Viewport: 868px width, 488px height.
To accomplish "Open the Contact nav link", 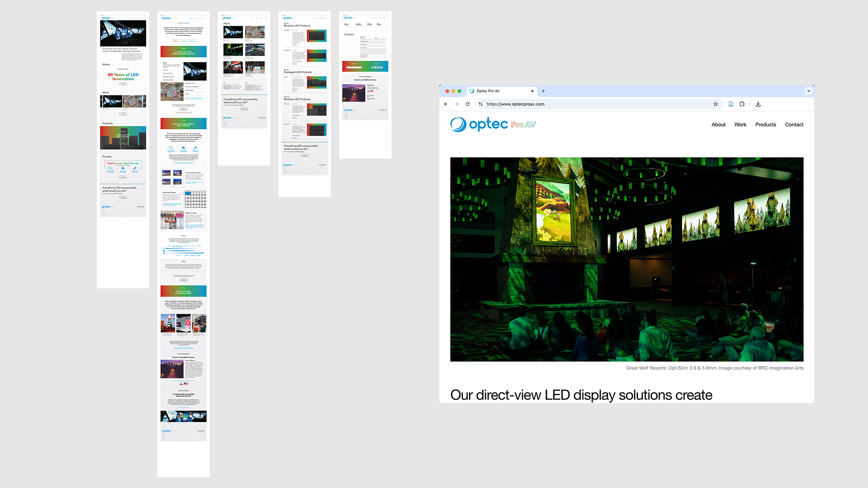I will pyautogui.click(x=794, y=125).
